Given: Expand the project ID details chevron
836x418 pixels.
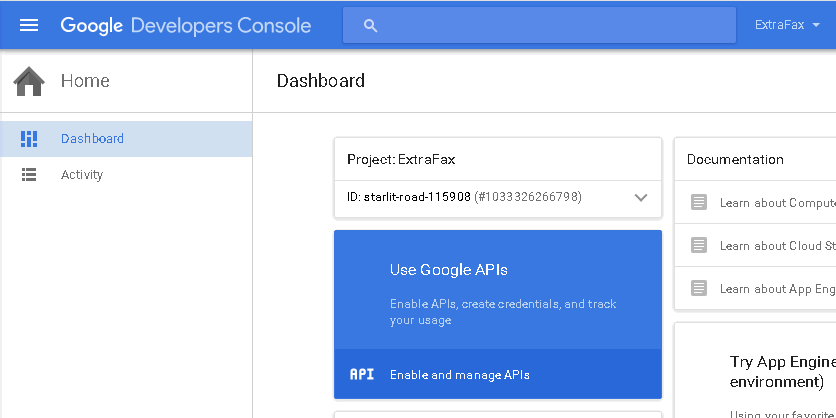Looking at the screenshot, I should 641,198.
